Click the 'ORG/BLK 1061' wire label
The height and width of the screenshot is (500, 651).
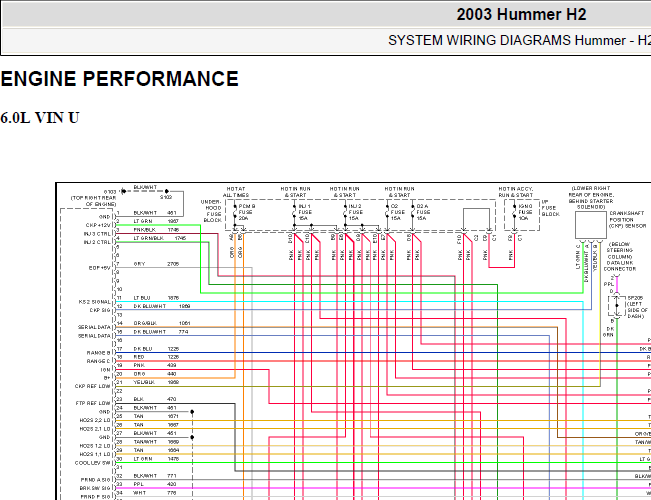coord(162,323)
